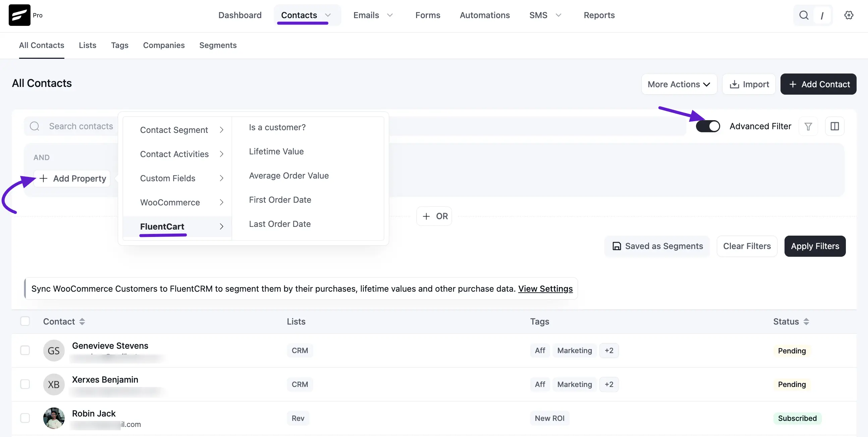Check the Genevieve Stevens row checkbox
This screenshot has width=868, height=437.
click(x=25, y=350)
